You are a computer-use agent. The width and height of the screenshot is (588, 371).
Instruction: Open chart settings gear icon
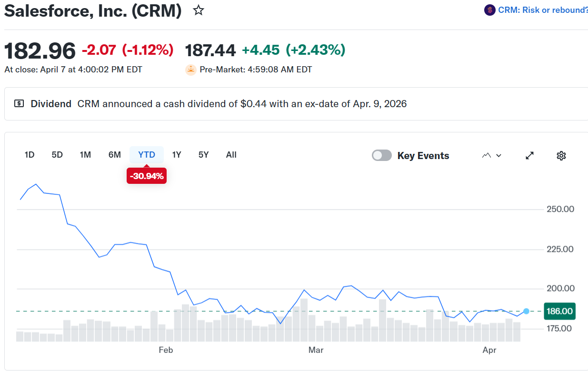pos(561,156)
